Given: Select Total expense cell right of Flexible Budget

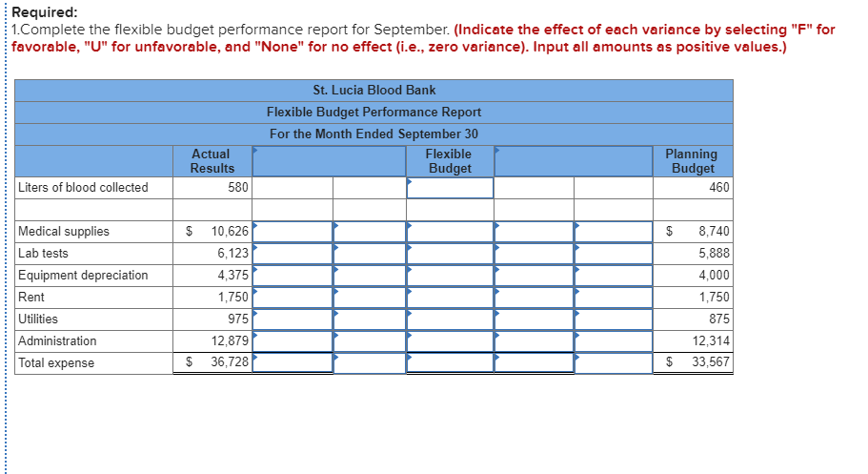Looking at the screenshot, I should (534, 363).
